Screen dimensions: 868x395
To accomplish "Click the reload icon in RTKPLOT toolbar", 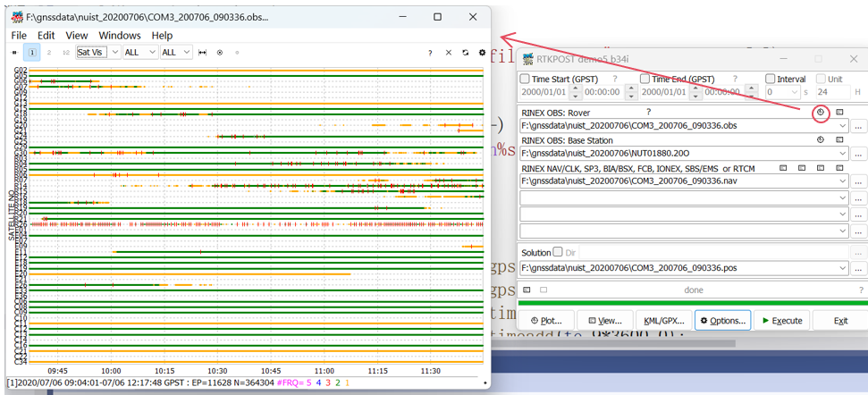I will [466, 53].
